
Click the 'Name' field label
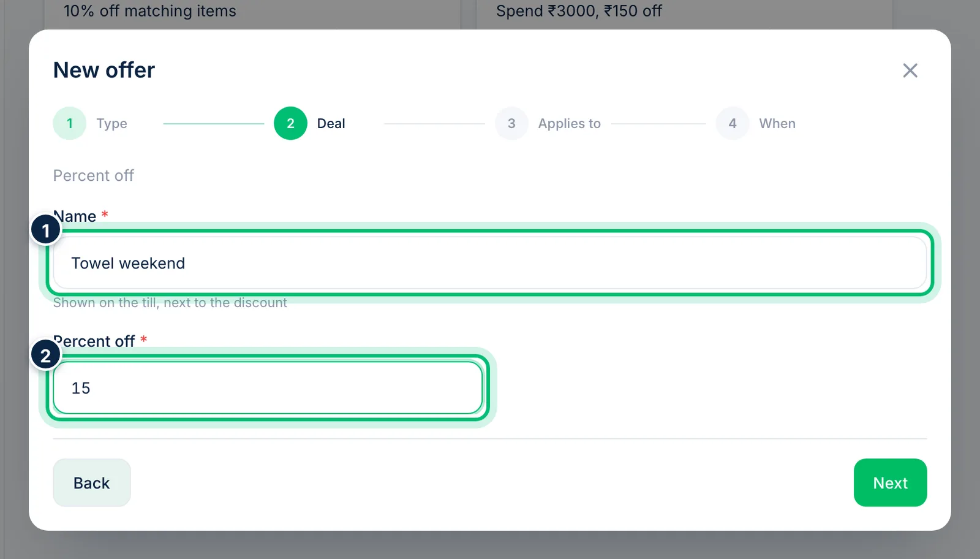(75, 216)
